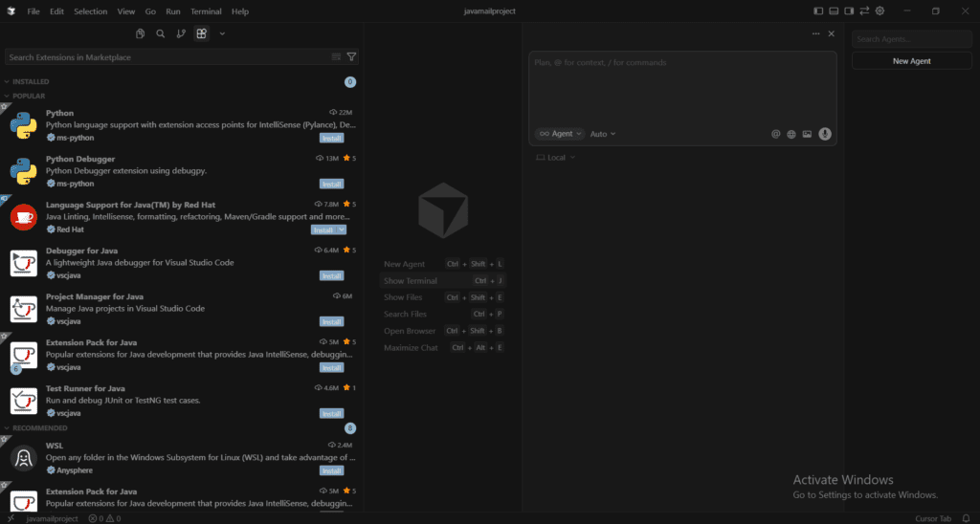Collapse the INSTALLED extensions section
The image size is (980, 524).
coord(31,82)
